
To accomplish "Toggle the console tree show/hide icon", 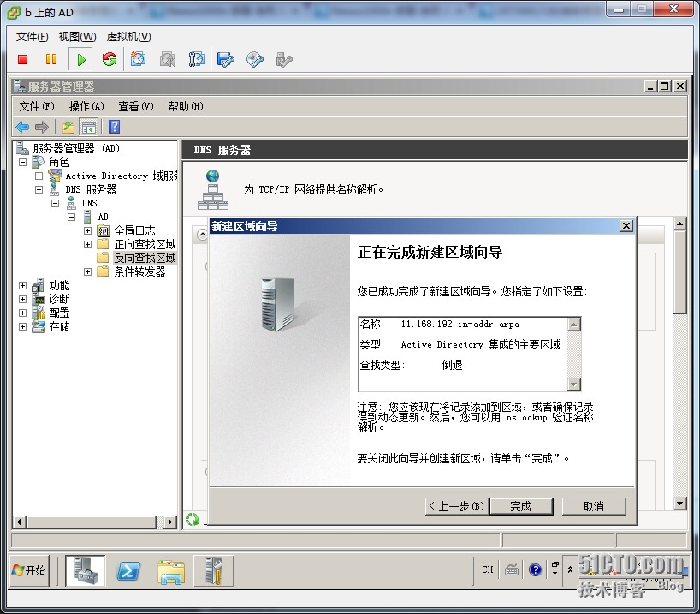I will [x=88, y=128].
